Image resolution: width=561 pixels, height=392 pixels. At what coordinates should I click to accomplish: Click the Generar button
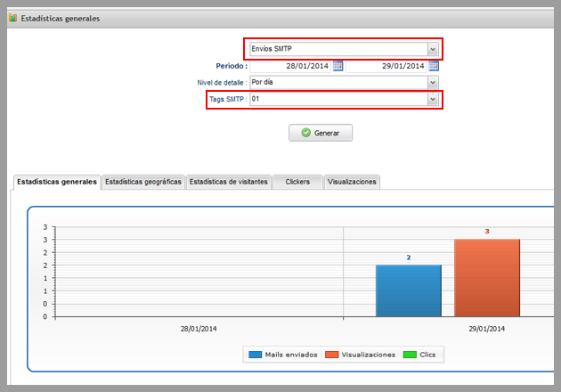[321, 133]
